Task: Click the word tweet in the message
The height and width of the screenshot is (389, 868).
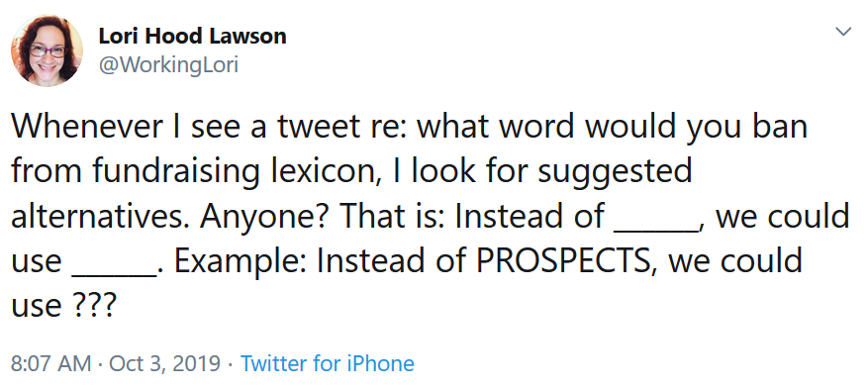Action: click(x=315, y=127)
